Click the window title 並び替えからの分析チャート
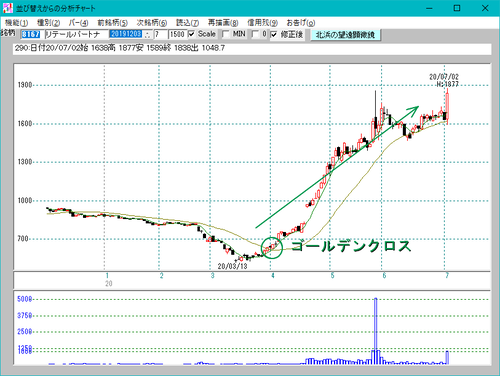 (56, 8)
